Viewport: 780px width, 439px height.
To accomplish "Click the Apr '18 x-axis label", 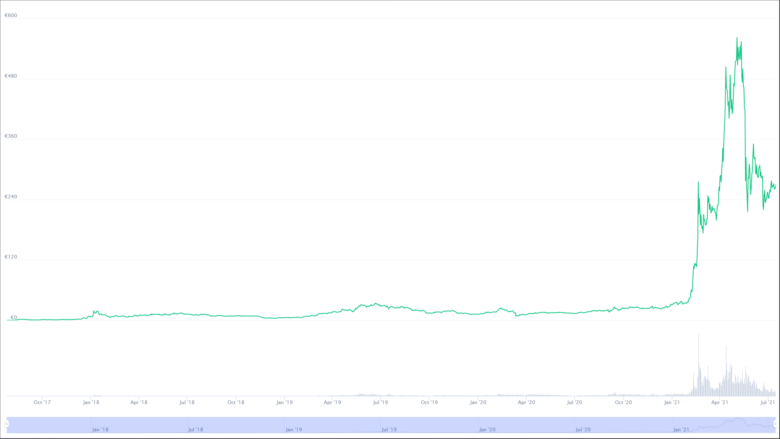I will (139, 402).
